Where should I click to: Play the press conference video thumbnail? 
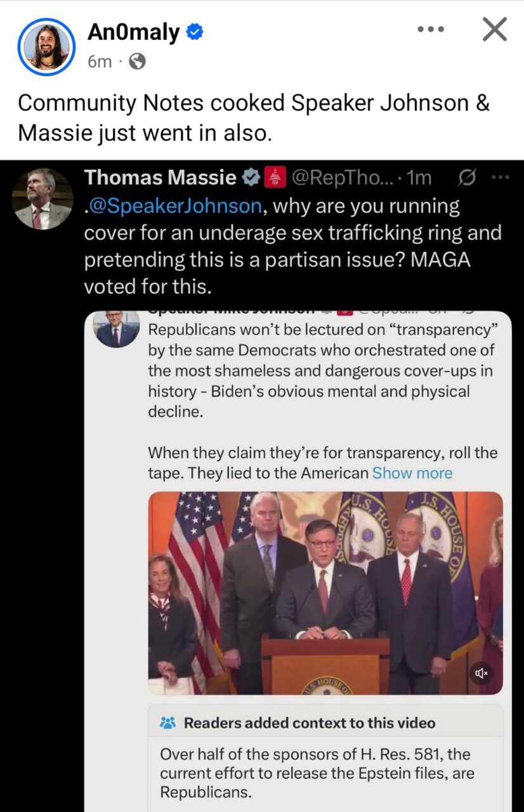(x=325, y=593)
